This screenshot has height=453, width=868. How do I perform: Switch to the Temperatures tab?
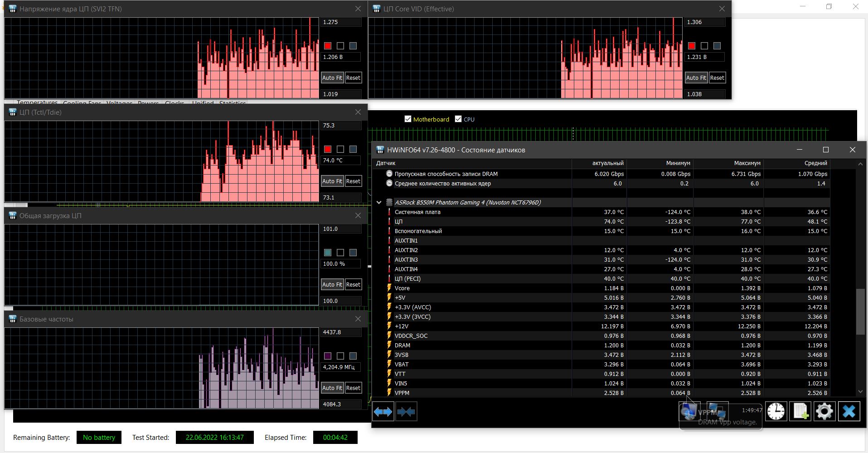[x=37, y=102]
